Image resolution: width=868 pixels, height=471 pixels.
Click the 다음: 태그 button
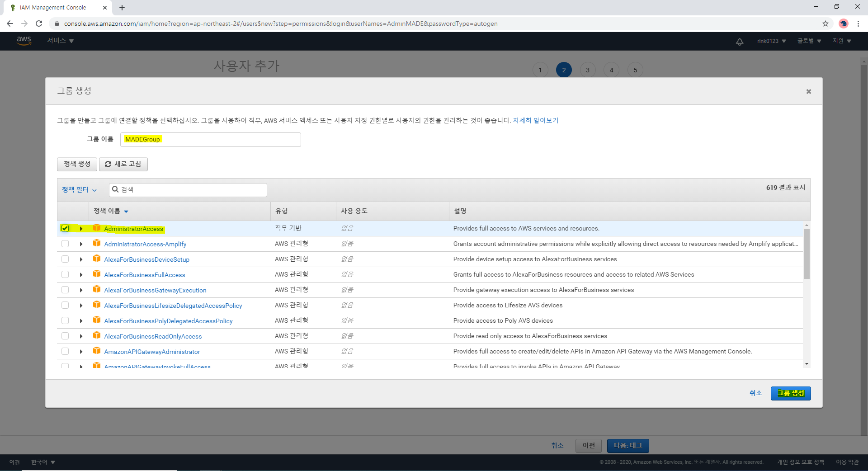pyautogui.click(x=628, y=446)
